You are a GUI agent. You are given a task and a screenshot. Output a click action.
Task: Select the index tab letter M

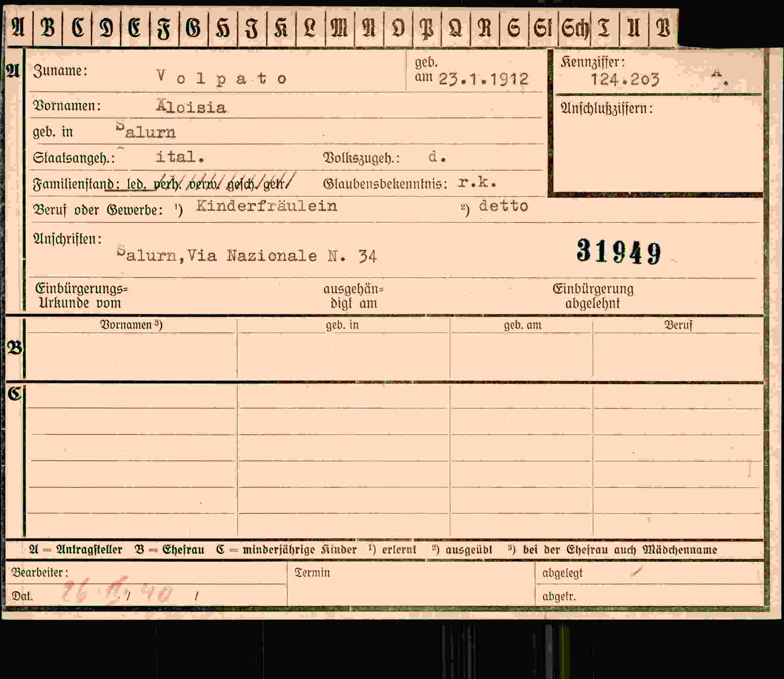[x=339, y=28]
